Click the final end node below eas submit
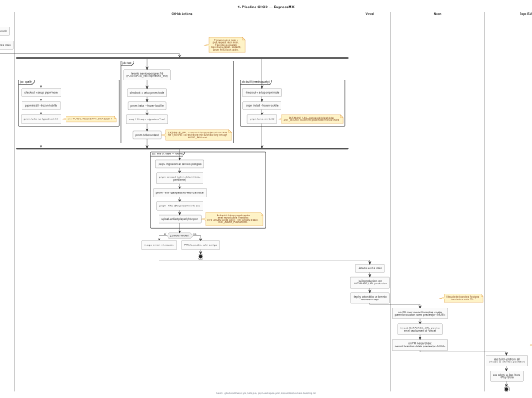532x398 pixels. [506, 389]
